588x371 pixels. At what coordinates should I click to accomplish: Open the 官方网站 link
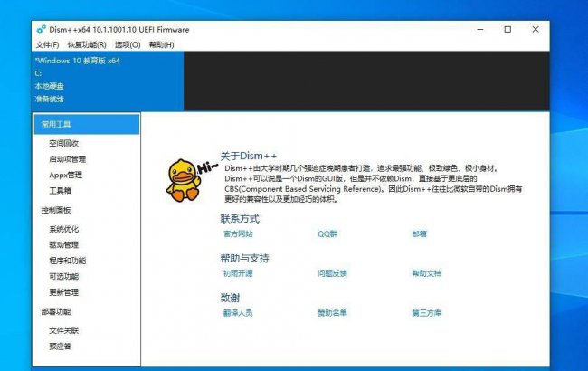(x=238, y=233)
